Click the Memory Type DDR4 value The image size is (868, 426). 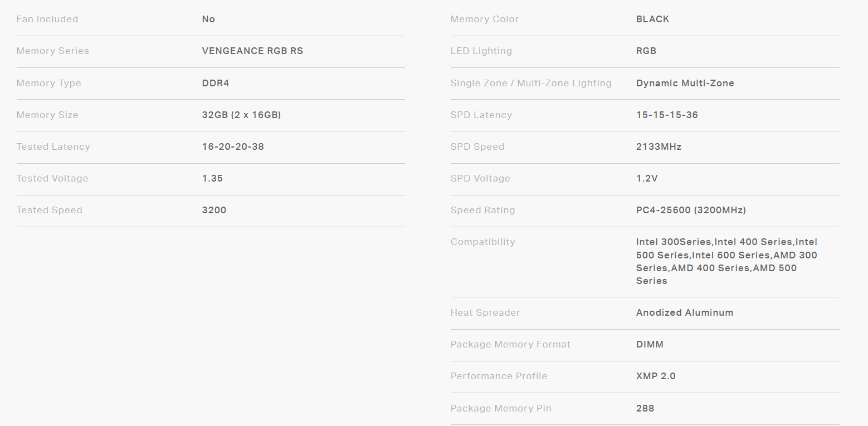(x=215, y=83)
